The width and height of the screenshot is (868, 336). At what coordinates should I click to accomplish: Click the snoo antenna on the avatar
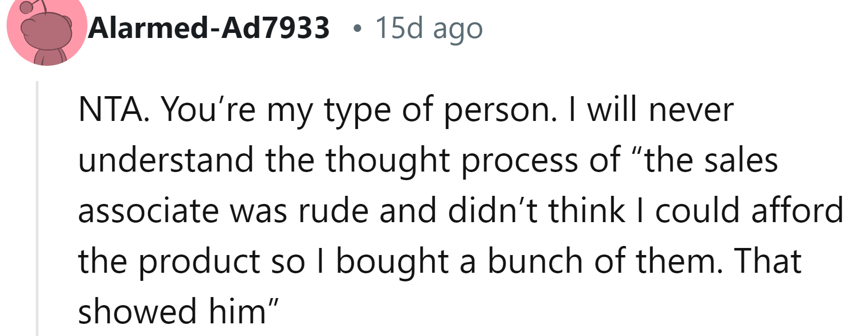tap(30, 6)
